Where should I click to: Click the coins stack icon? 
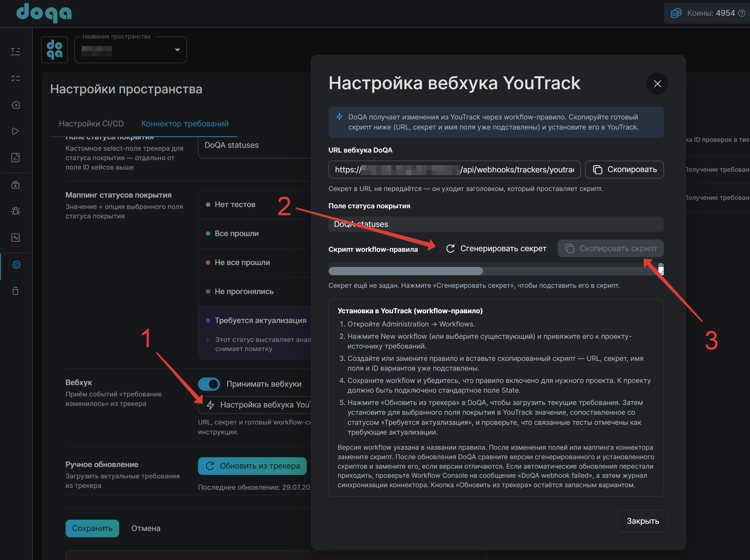[676, 13]
